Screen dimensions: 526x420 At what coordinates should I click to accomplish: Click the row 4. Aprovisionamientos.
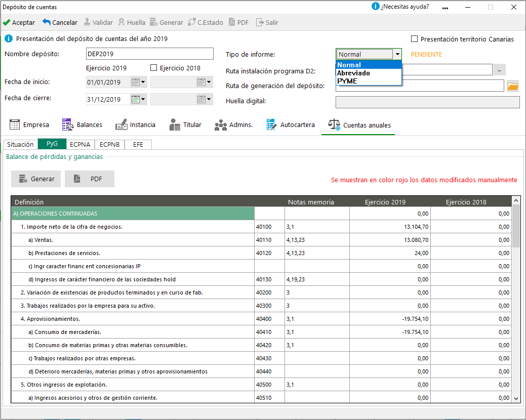click(261, 319)
